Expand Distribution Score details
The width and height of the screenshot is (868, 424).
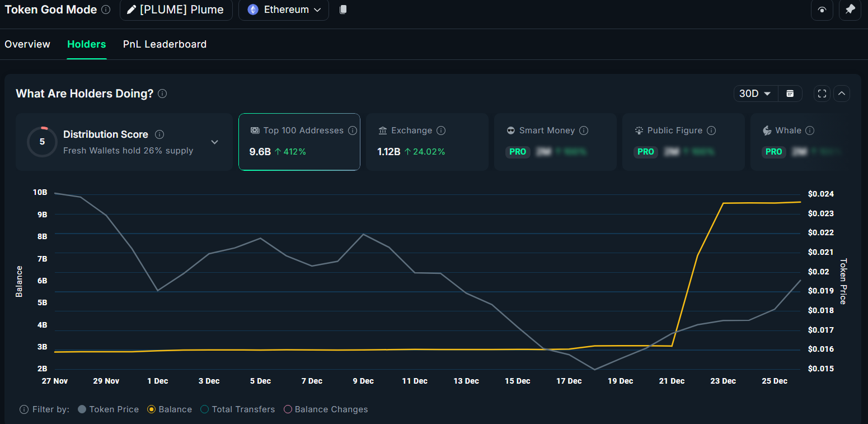pyautogui.click(x=214, y=142)
